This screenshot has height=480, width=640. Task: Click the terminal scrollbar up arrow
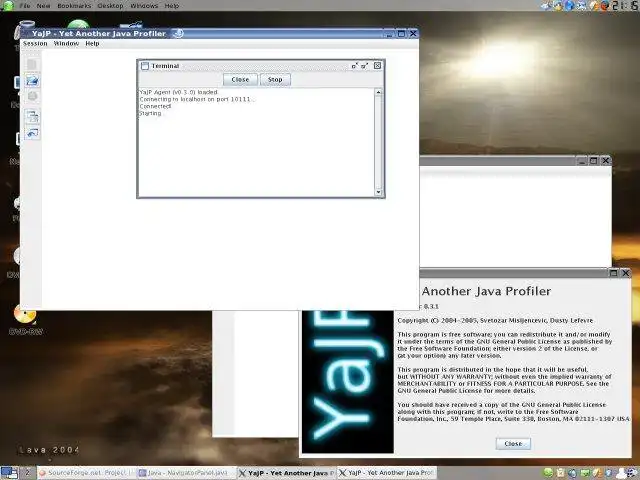click(x=378, y=92)
